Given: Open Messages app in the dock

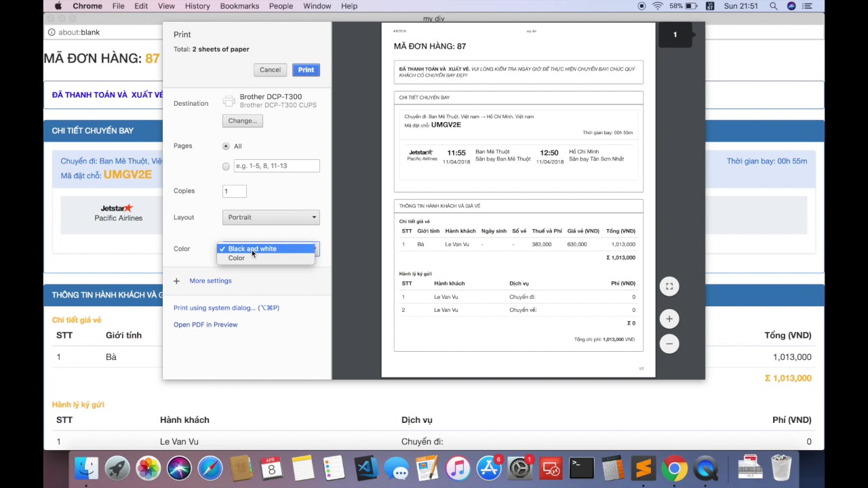Looking at the screenshot, I should pyautogui.click(x=396, y=468).
